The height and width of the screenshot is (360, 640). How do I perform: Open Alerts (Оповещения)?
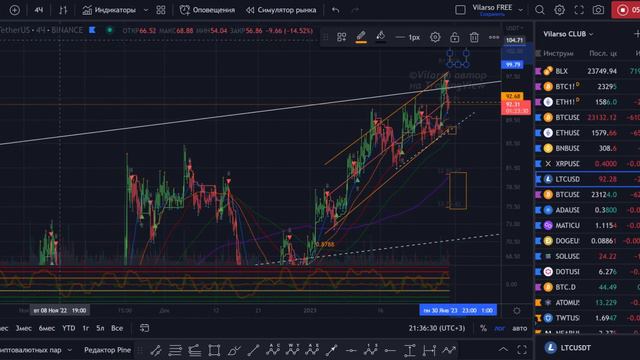(207, 10)
